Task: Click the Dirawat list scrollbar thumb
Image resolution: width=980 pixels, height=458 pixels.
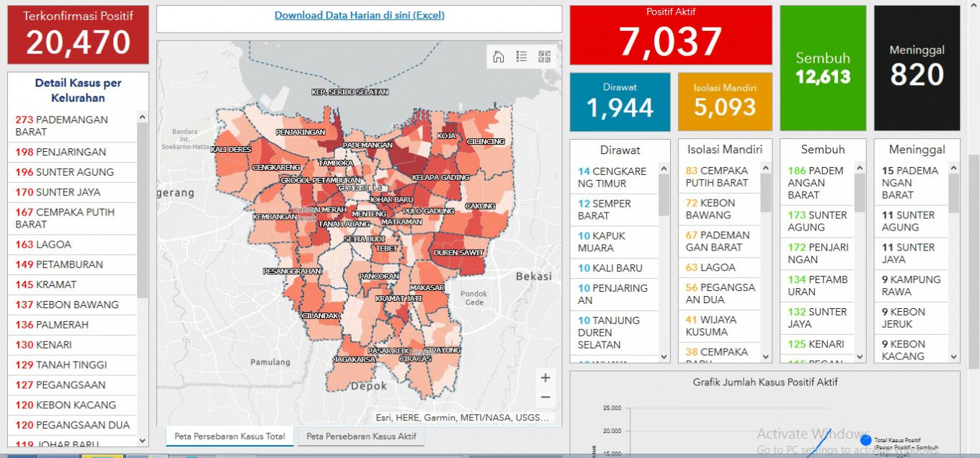Action: 664,194
